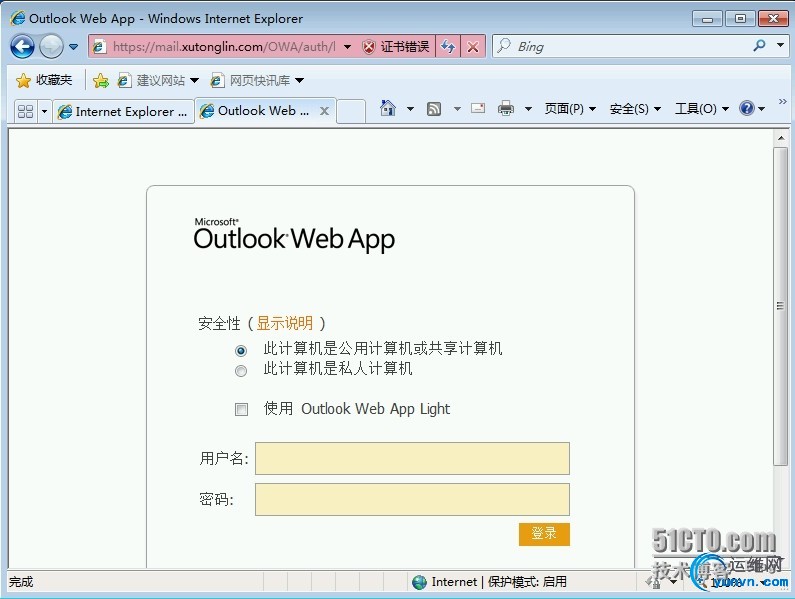The image size is (795, 599).
Task: Open a new blank tab
Action: pyautogui.click(x=351, y=111)
